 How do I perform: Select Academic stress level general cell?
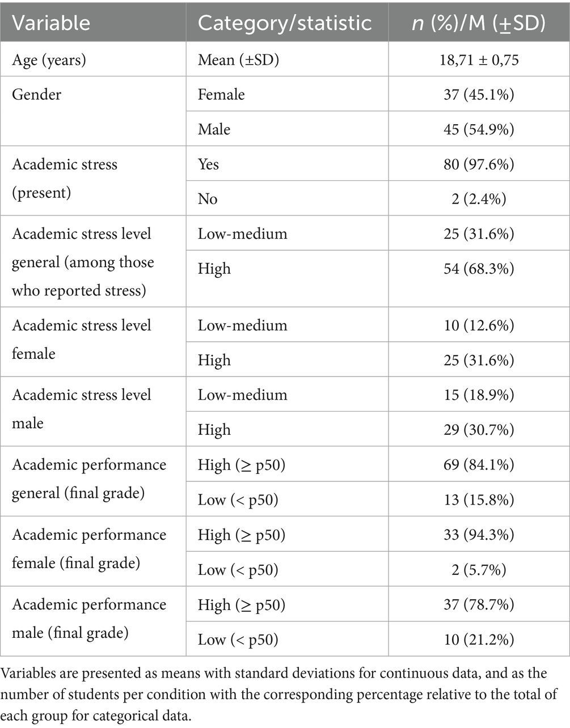pos(83,262)
